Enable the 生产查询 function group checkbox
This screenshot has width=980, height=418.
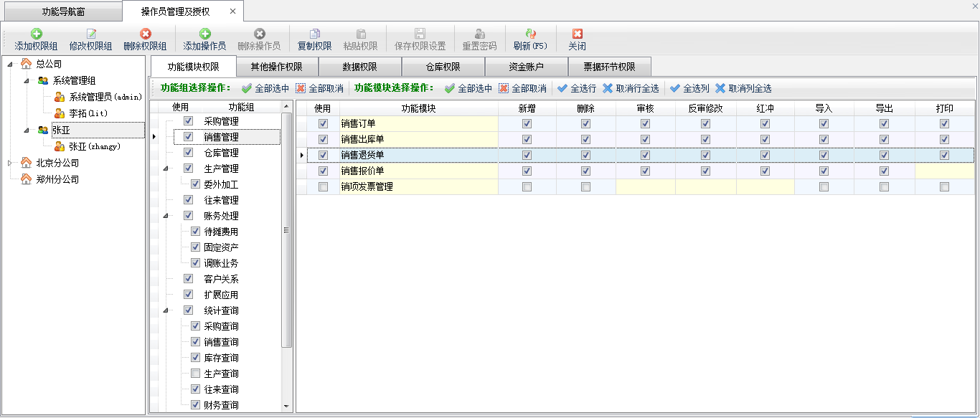coord(195,374)
